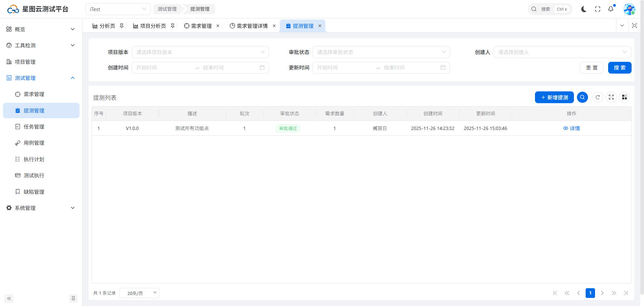Image resolution: width=644 pixels, height=306 pixels.
Task: Pin the sidebar using the pin icon
Action: tap(73, 299)
